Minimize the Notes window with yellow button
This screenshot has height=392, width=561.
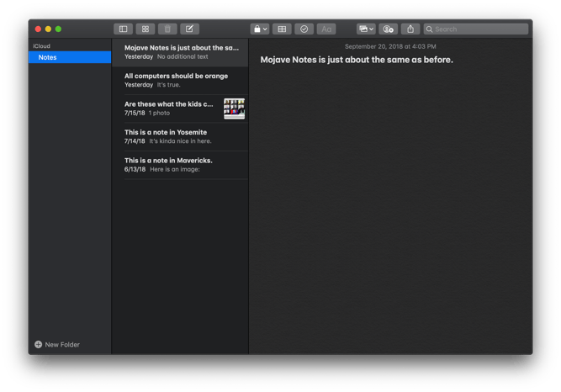click(x=48, y=29)
